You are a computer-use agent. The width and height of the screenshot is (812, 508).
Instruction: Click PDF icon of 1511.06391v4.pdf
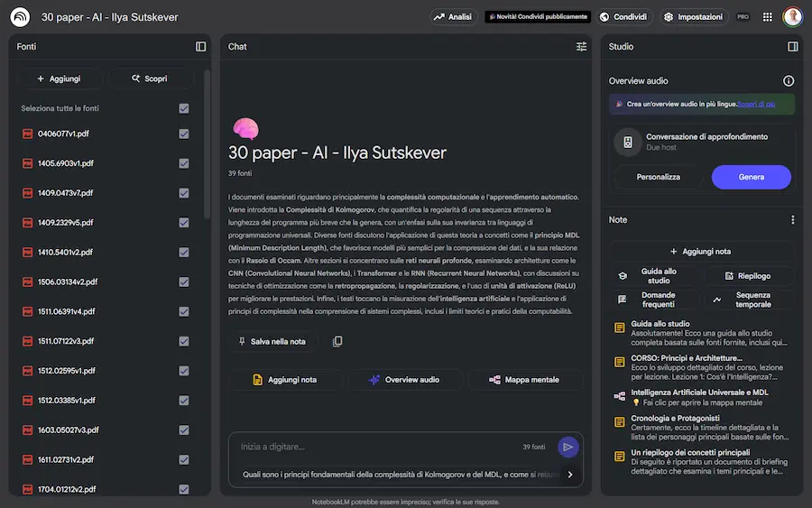pos(27,311)
